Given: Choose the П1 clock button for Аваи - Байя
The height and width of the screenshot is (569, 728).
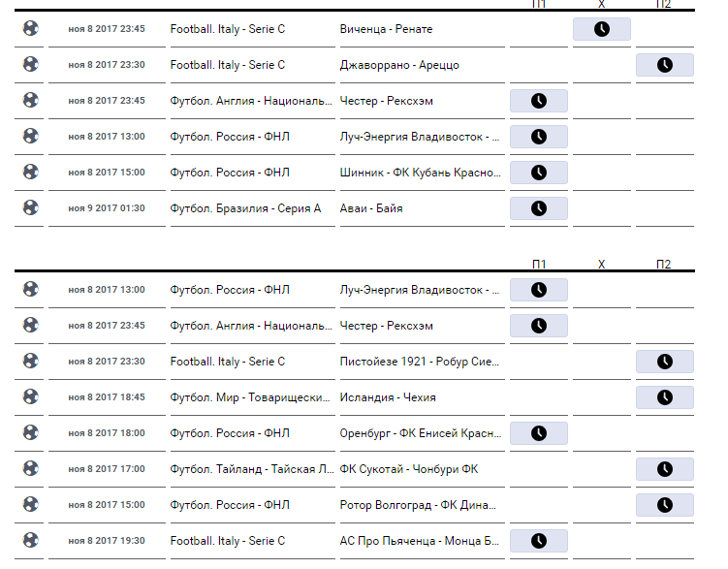Looking at the screenshot, I should tap(538, 208).
